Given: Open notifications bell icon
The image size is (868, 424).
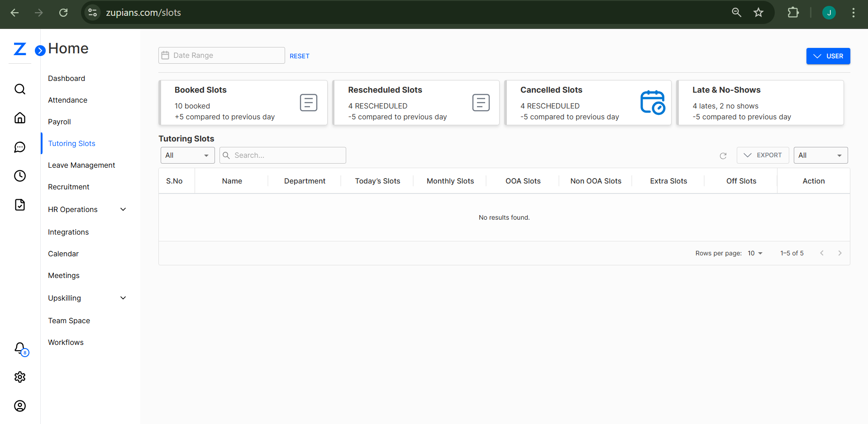Looking at the screenshot, I should point(20,348).
